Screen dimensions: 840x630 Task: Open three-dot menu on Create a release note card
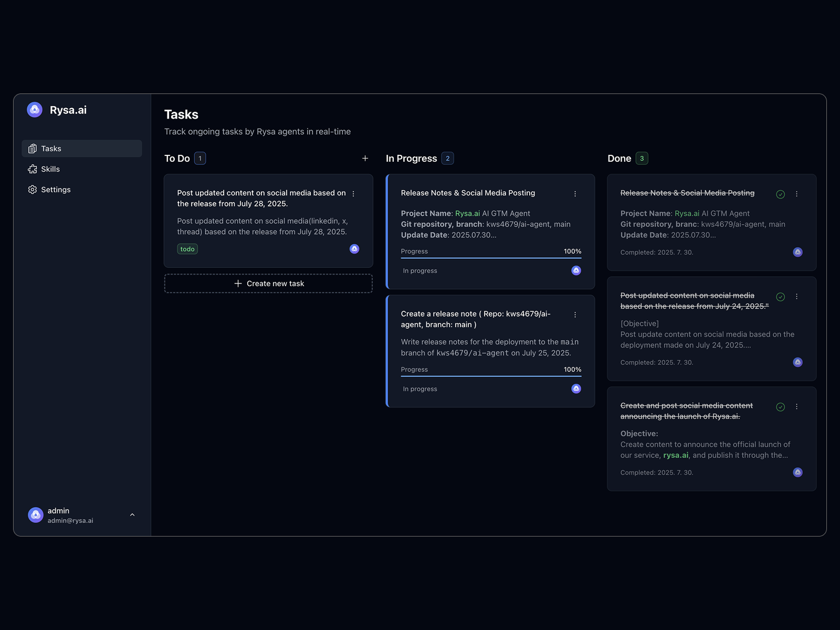coord(575,314)
